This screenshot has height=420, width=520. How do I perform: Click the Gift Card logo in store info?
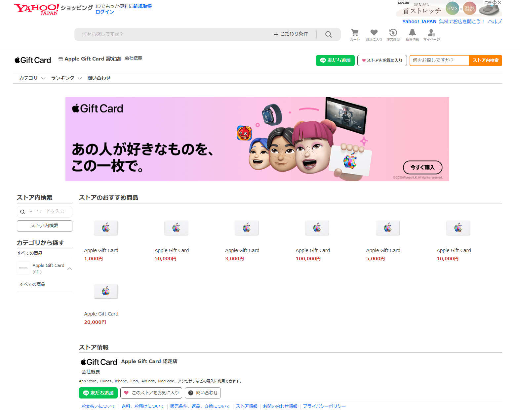point(99,362)
